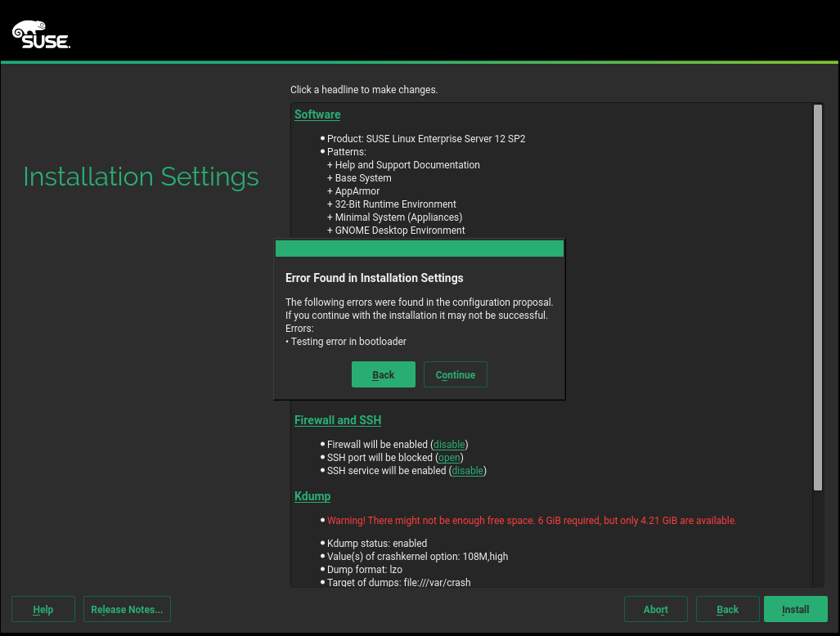Click the SUSE chameleon logo

pyautogui.click(x=41, y=35)
